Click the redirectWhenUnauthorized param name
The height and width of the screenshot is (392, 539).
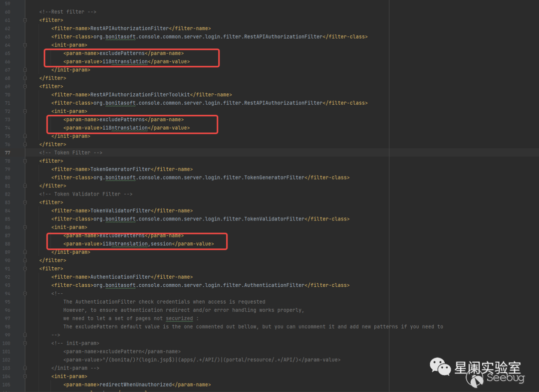tap(135, 385)
